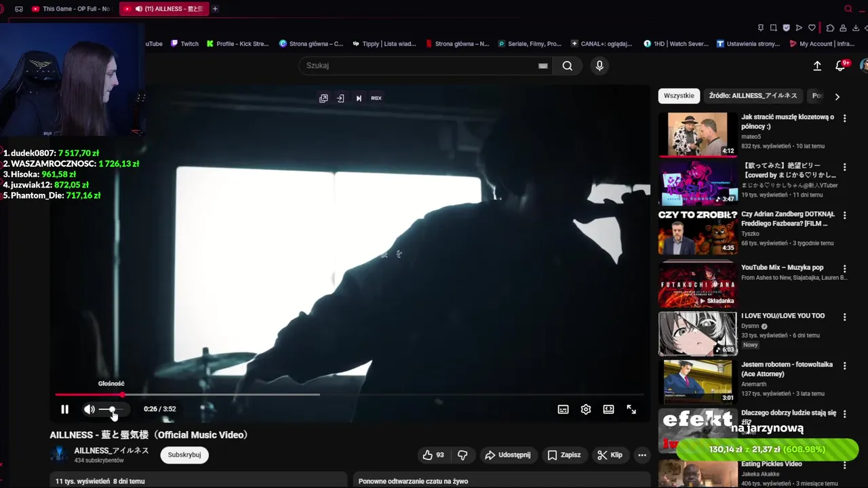Open the browser profile account icon
The width and height of the screenshot is (868, 488).
[x=843, y=28]
